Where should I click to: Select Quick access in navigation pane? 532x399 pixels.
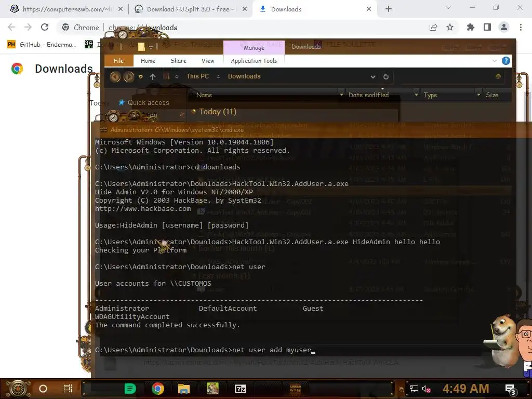[x=148, y=102]
